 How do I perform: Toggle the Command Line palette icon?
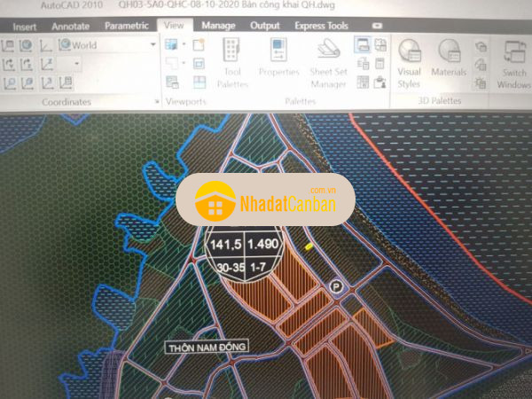(363, 44)
